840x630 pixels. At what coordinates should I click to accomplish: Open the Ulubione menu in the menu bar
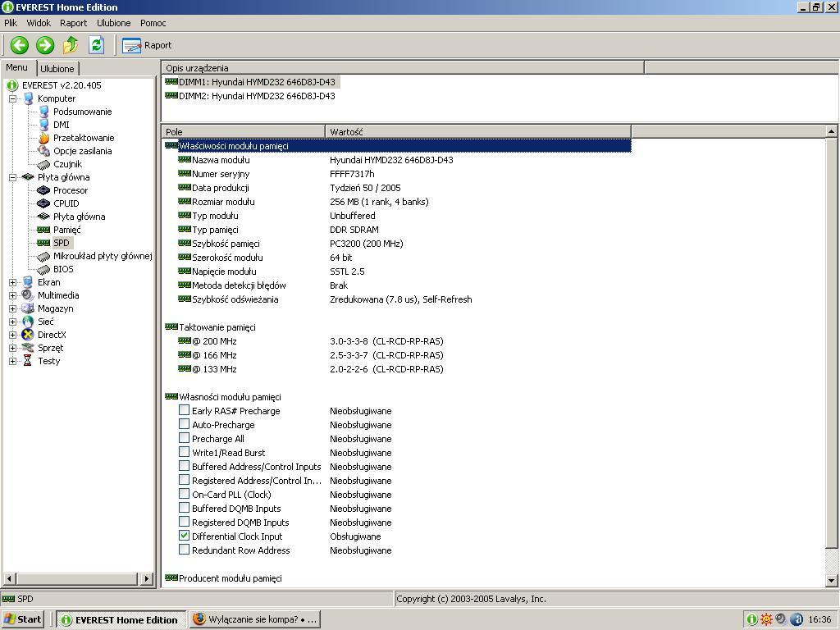point(113,23)
